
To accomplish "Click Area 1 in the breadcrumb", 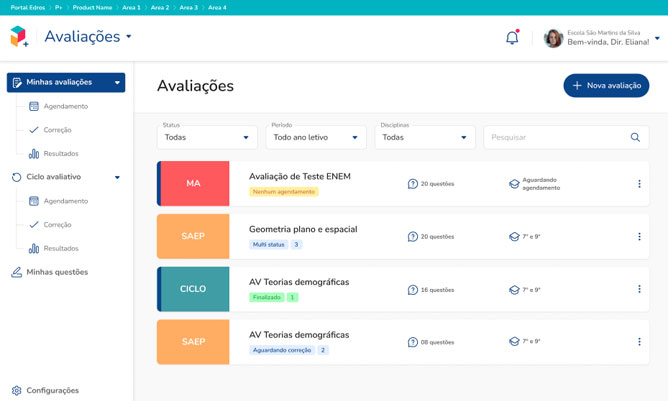I will (131, 8).
